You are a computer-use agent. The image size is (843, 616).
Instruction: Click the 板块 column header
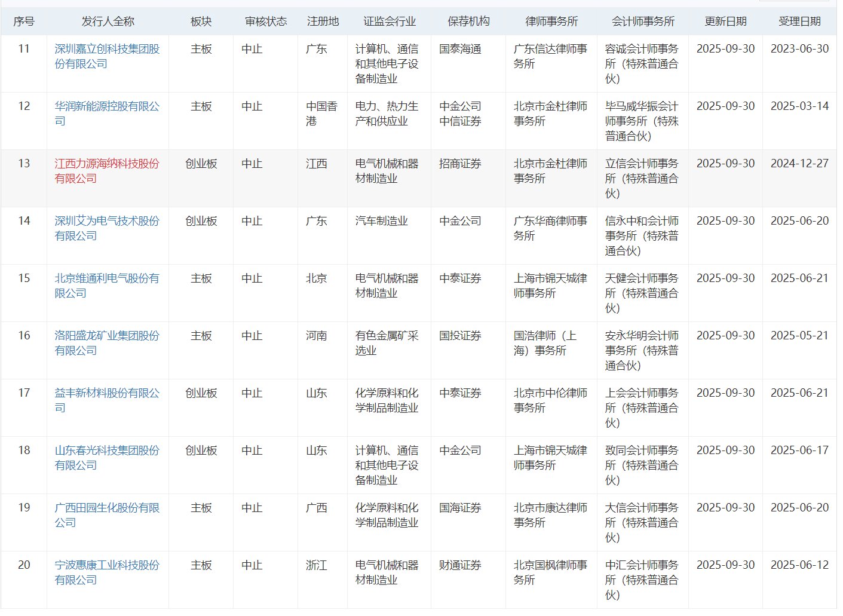click(201, 22)
